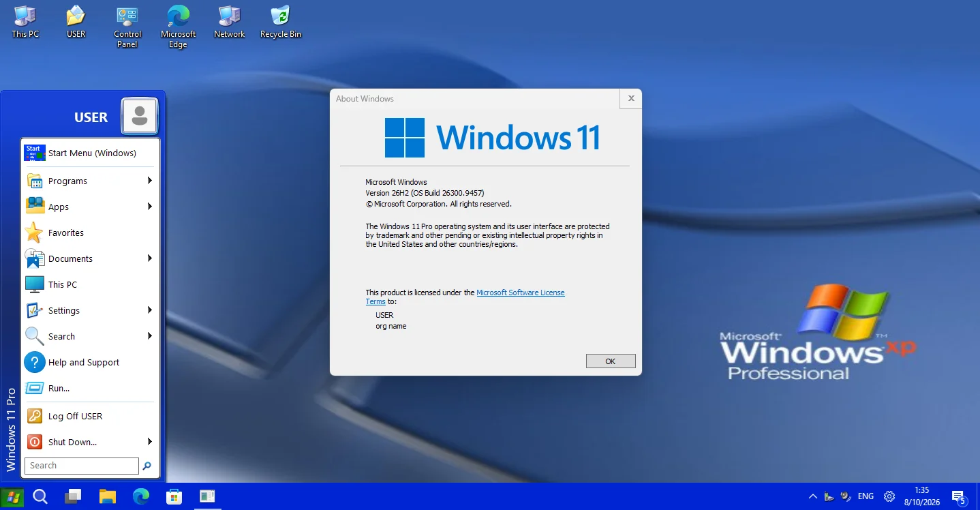Select the About Windows taskbar item
This screenshot has width=980, height=510.
(208, 496)
